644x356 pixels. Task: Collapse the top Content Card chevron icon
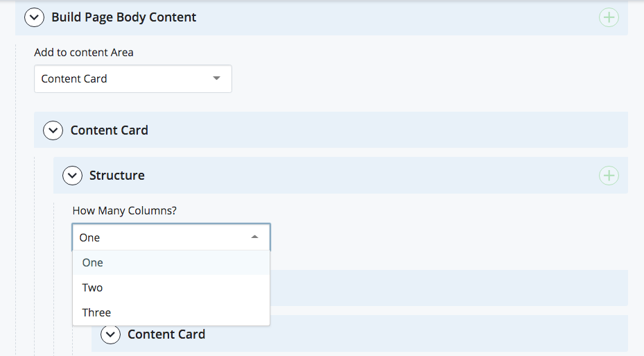pyautogui.click(x=53, y=130)
